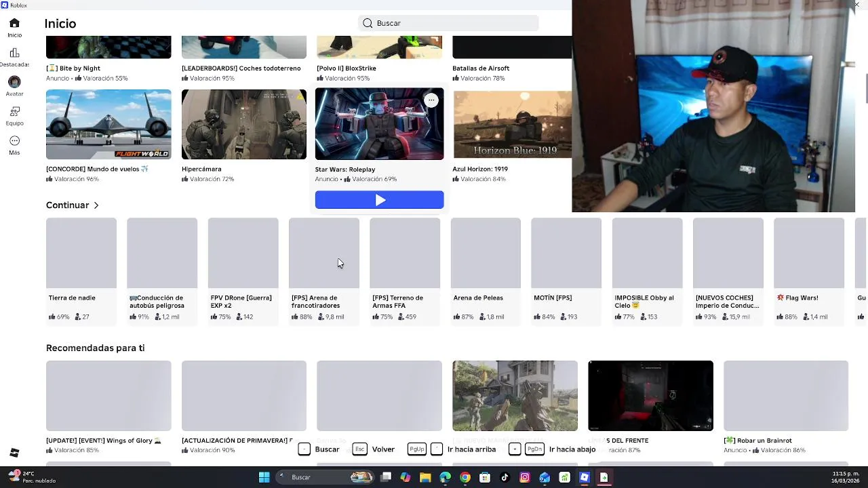The image size is (868, 488).
Task: Click the search magnifier icon
Action: click(x=368, y=23)
